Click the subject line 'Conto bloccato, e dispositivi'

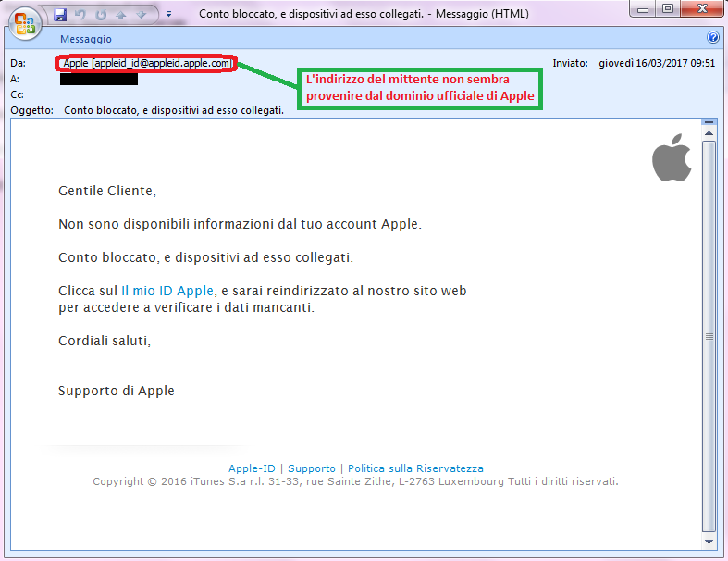174,110
